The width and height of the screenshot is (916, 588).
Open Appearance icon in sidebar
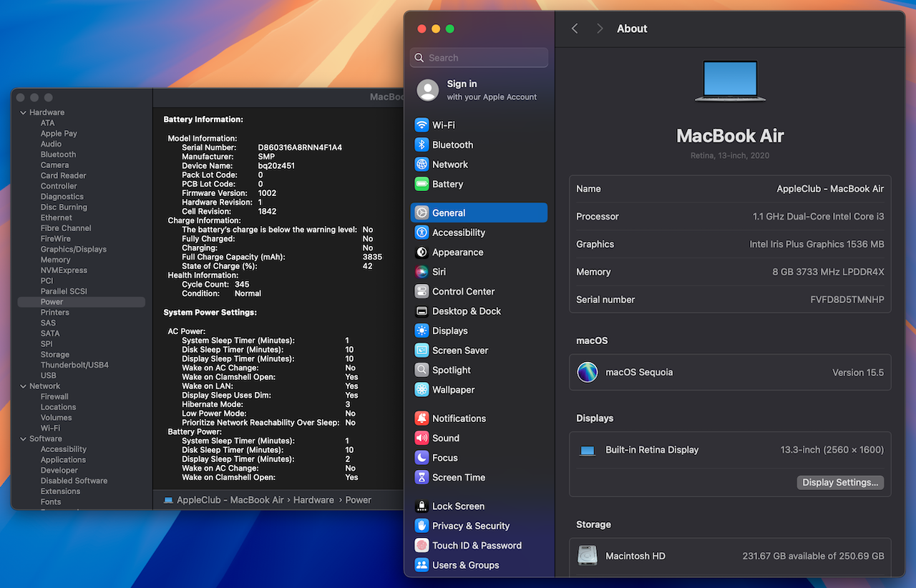pyautogui.click(x=422, y=252)
